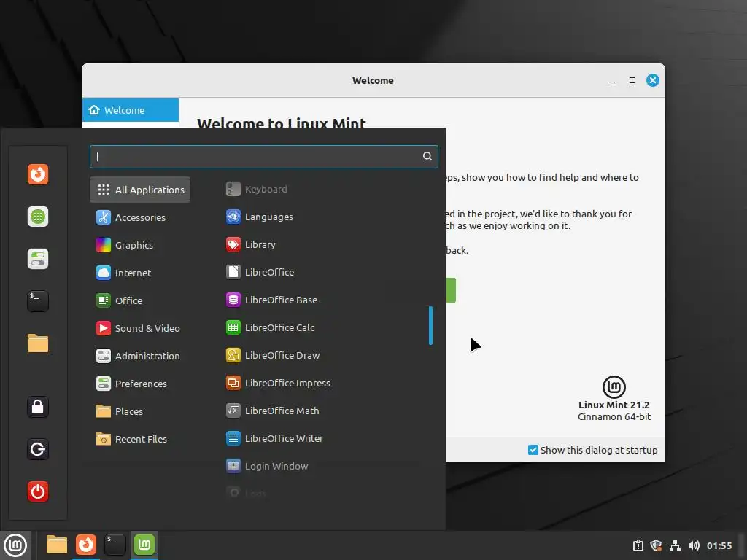Open the update manager shield icon
The height and width of the screenshot is (560, 747).
[x=656, y=545]
